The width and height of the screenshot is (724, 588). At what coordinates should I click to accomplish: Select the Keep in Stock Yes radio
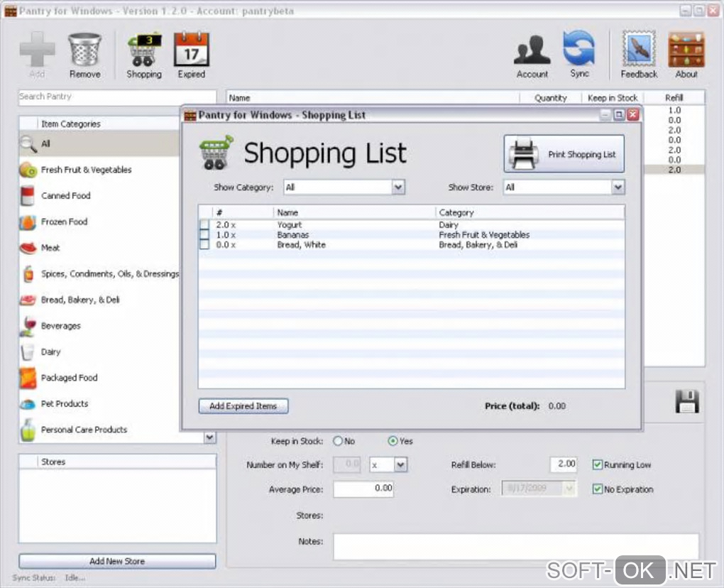393,441
